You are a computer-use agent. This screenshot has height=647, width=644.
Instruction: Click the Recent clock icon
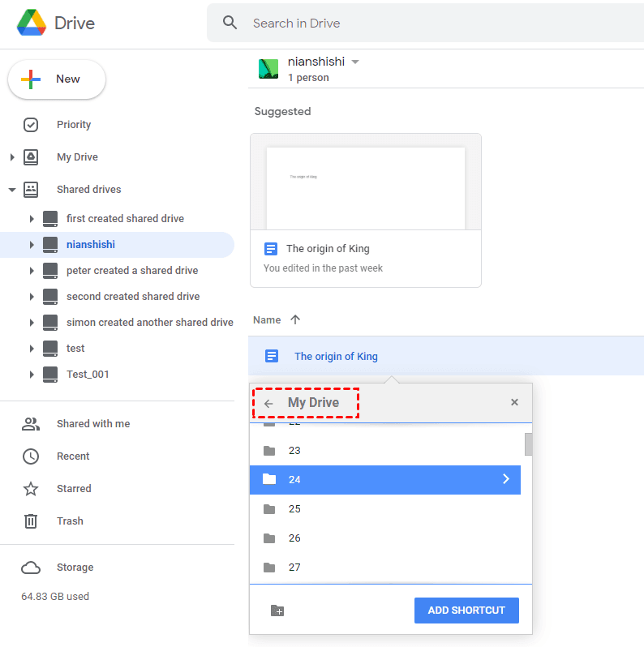[31, 456]
